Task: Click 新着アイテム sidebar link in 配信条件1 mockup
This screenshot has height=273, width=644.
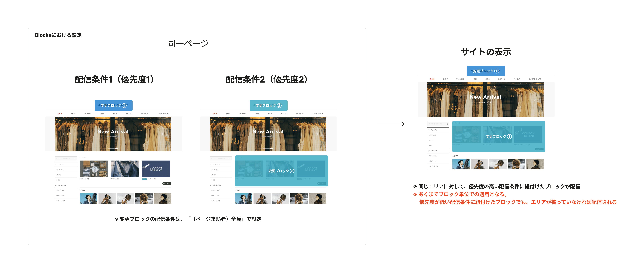Action: tap(60, 190)
